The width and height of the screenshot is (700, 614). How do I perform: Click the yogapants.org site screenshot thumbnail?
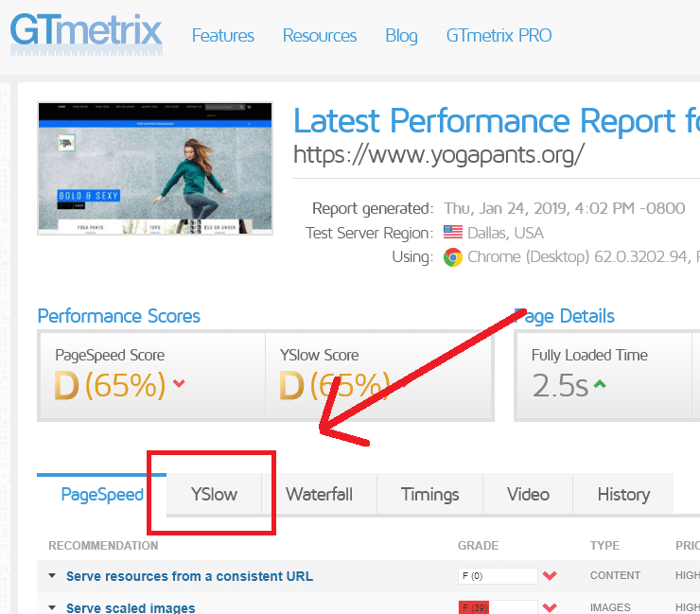[155, 168]
